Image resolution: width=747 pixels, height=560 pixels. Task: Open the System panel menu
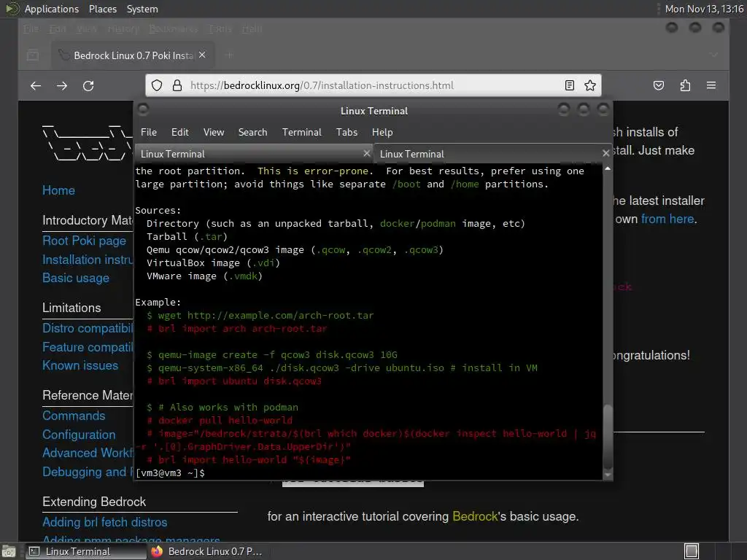142,9
